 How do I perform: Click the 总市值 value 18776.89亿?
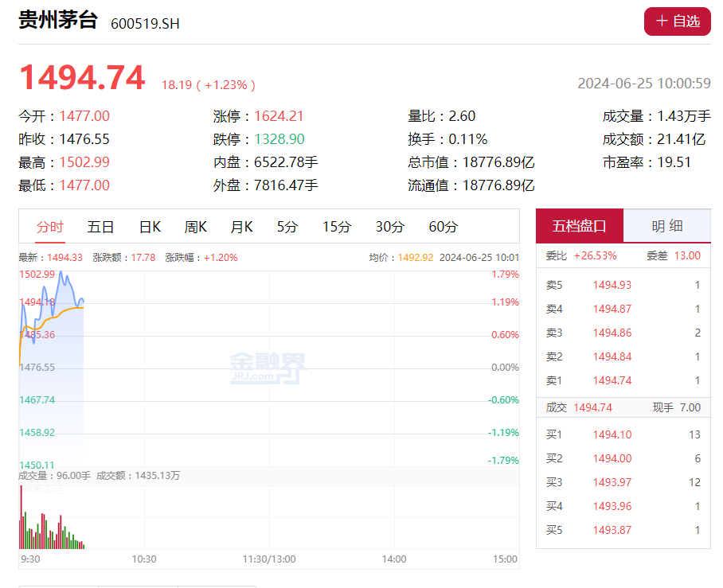(498, 162)
